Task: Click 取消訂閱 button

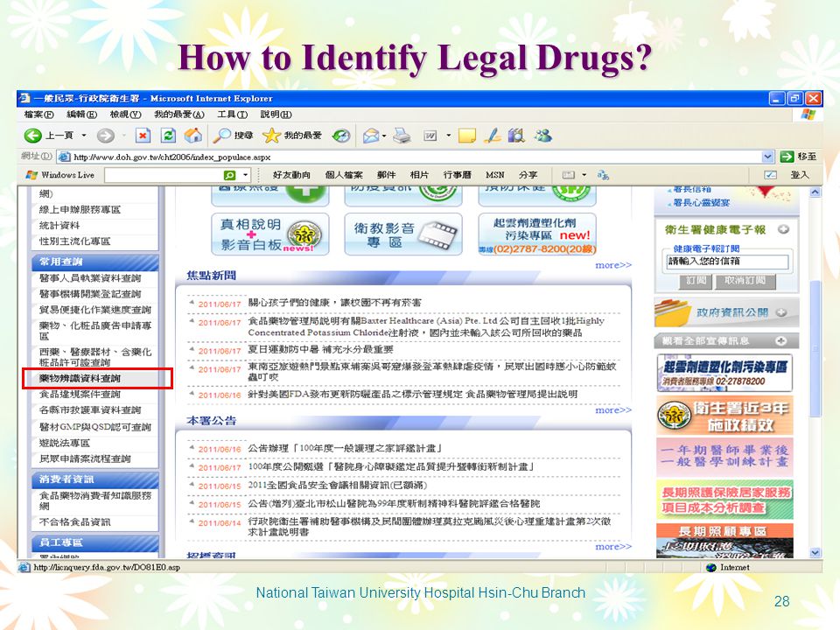Action: tap(745, 281)
